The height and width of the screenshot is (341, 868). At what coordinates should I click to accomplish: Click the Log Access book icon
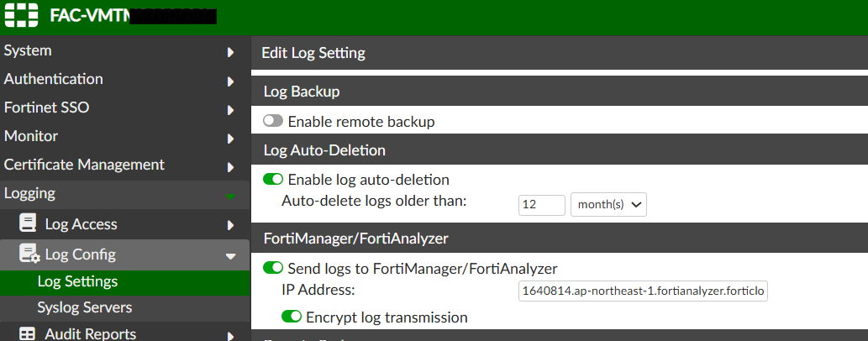pos(28,223)
